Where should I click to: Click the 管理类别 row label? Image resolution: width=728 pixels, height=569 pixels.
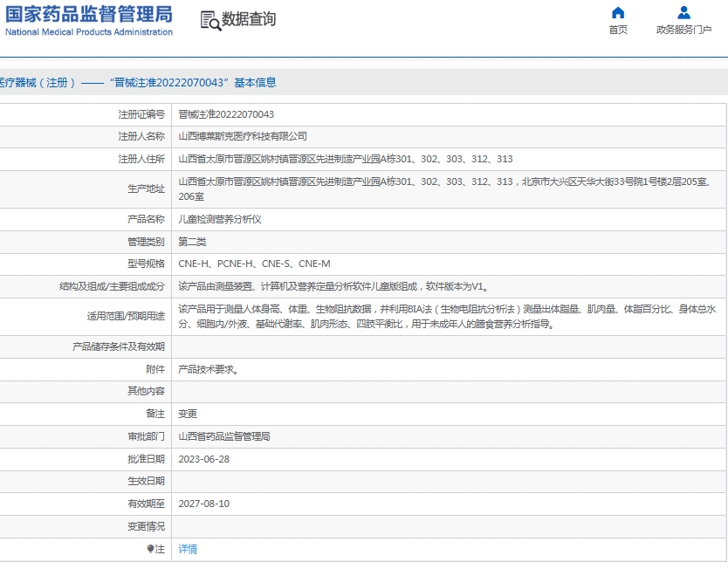[x=147, y=242]
